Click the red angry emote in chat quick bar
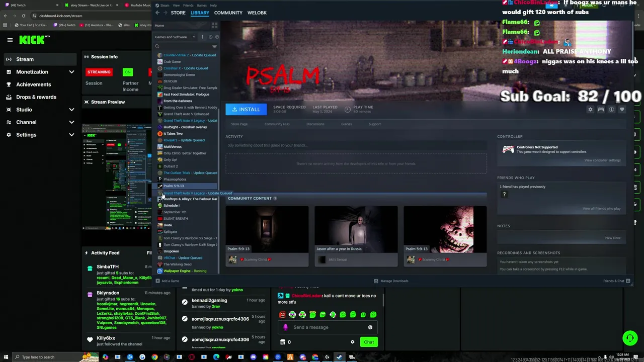This screenshot has height=362, width=644. [282, 315]
